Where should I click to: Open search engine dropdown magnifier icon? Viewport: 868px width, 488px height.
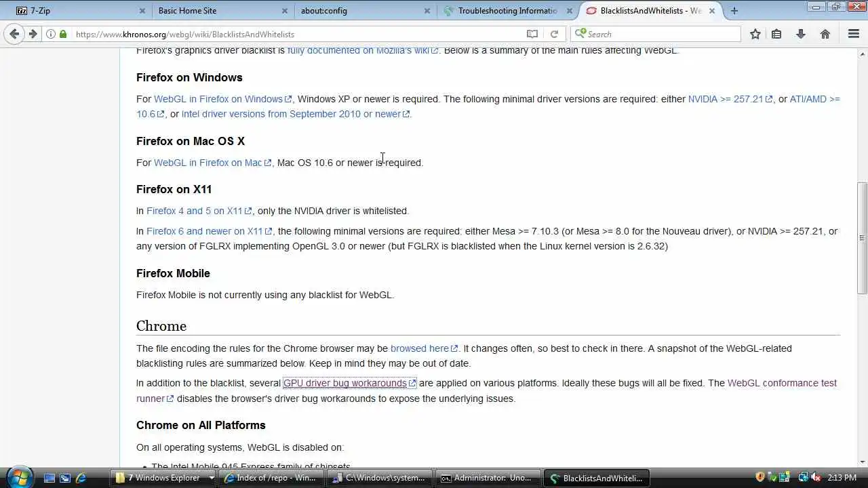click(x=580, y=34)
